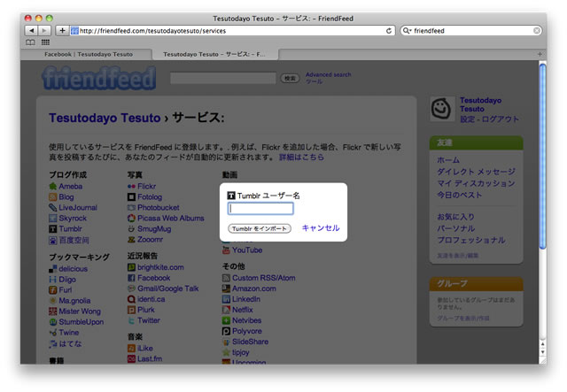Click the キャンセル link in dialog

pos(321,228)
